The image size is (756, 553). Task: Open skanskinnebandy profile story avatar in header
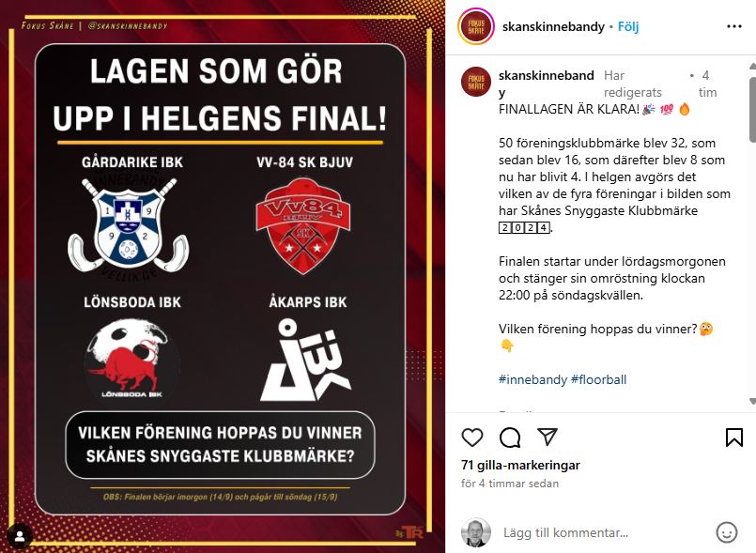(x=476, y=26)
